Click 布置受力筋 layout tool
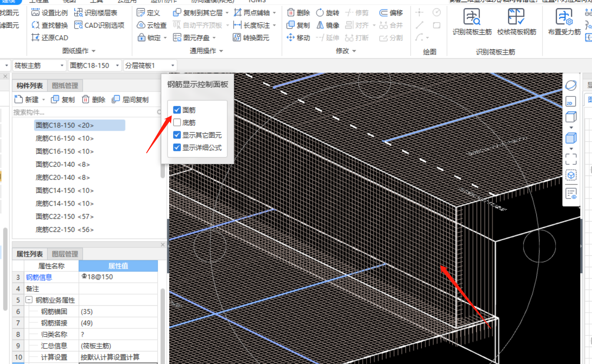 [564, 22]
